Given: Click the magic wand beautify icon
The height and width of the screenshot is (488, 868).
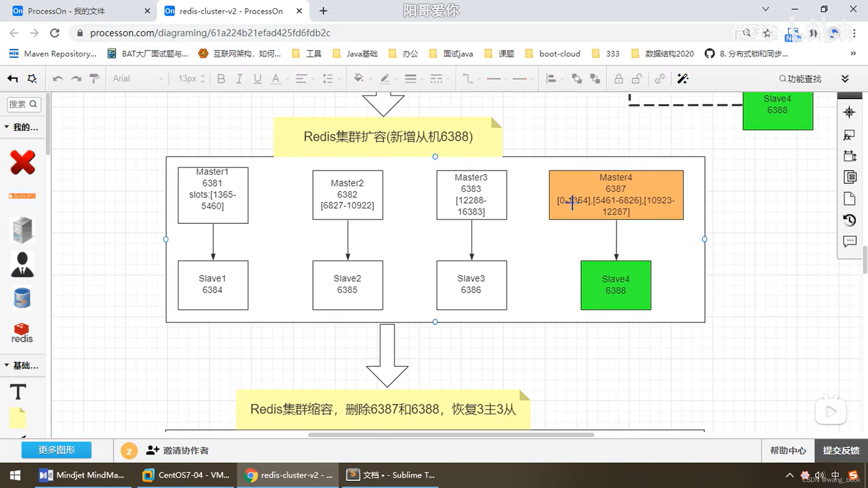Looking at the screenshot, I should (682, 79).
